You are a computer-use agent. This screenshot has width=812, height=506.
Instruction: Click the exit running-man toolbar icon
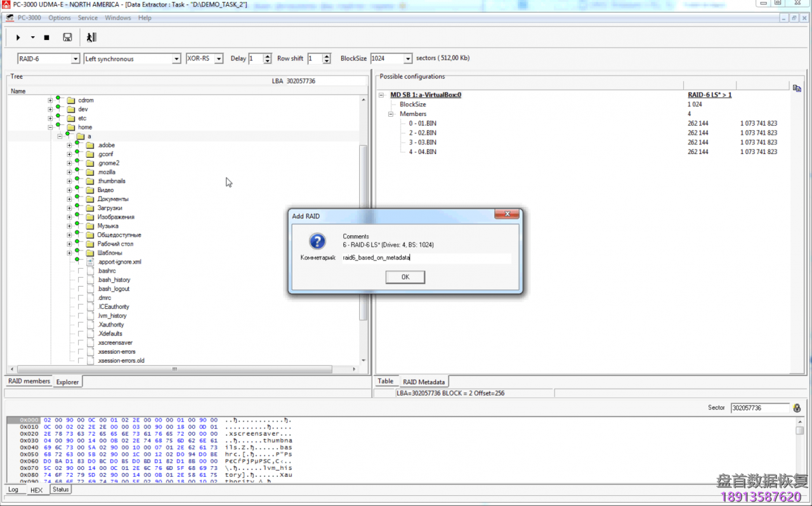91,38
